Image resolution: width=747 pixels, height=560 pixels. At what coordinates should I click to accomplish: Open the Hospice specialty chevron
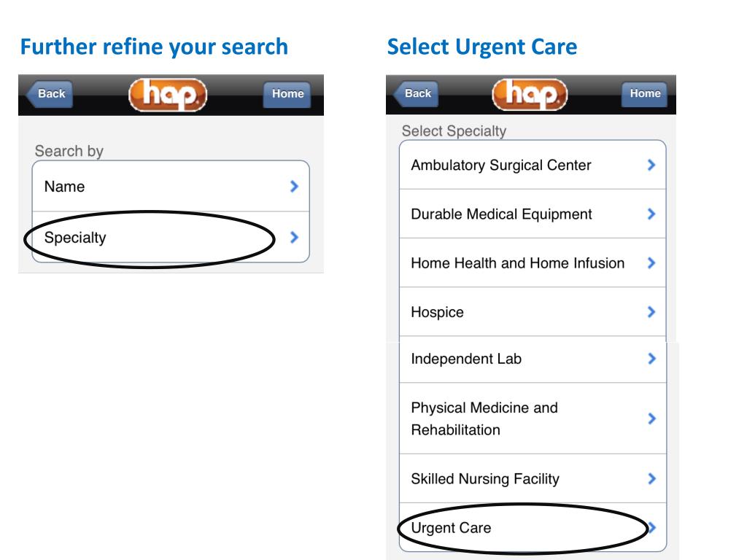click(651, 312)
